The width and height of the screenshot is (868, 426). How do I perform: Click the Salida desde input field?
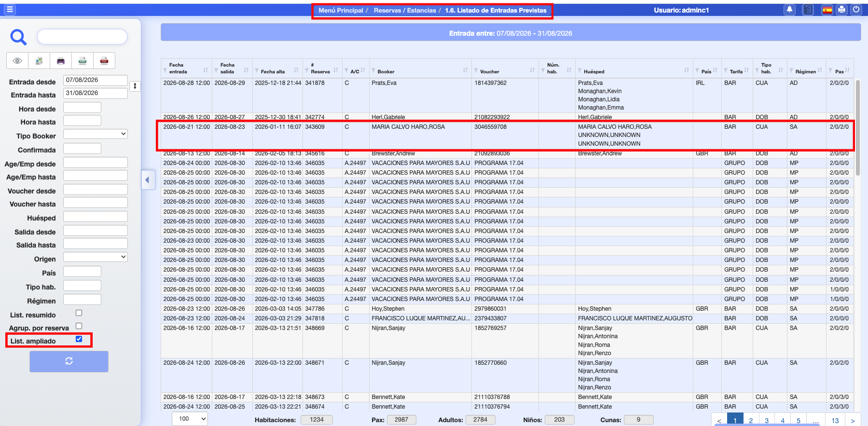(x=96, y=230)
